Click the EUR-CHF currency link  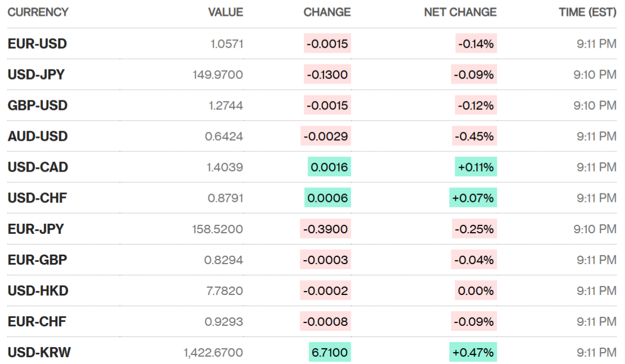[x=37, y=322]
